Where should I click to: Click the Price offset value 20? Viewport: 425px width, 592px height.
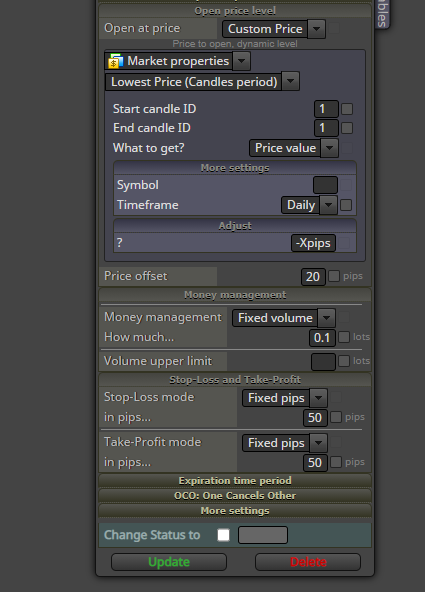(x=313, y=277)
